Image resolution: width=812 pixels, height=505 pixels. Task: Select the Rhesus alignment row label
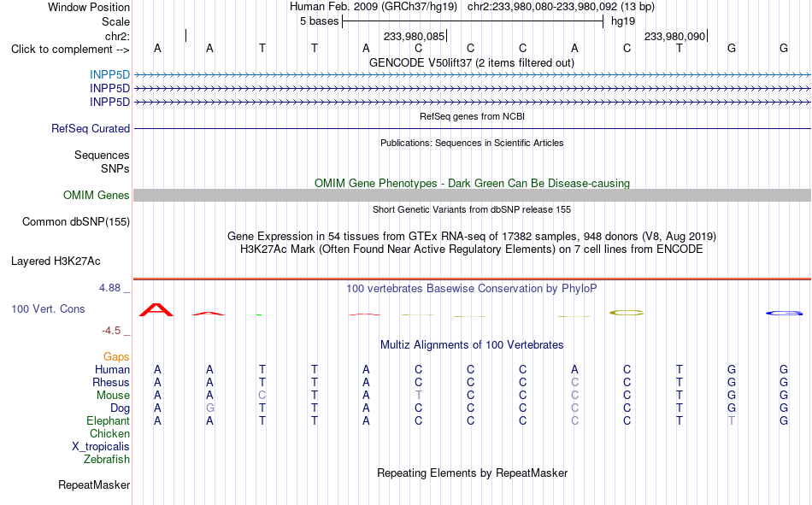pos(111,382)
